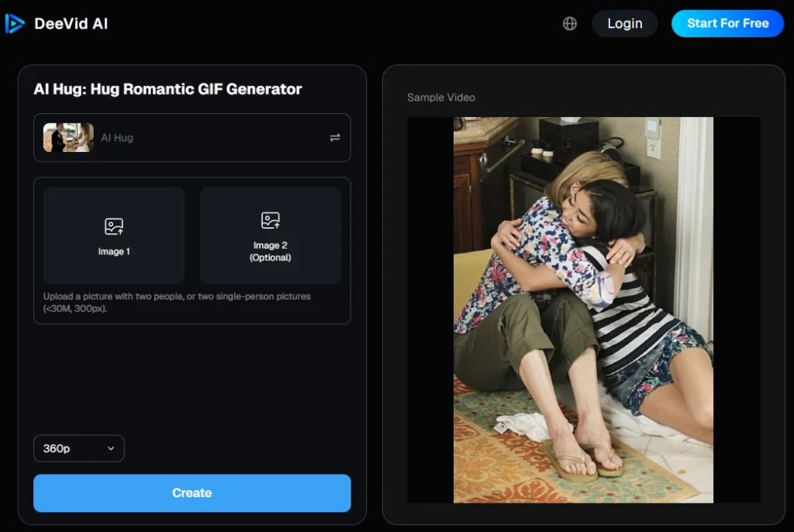Play the sample hug video
The width and height of the screenshot is (794, 532).
583,310
